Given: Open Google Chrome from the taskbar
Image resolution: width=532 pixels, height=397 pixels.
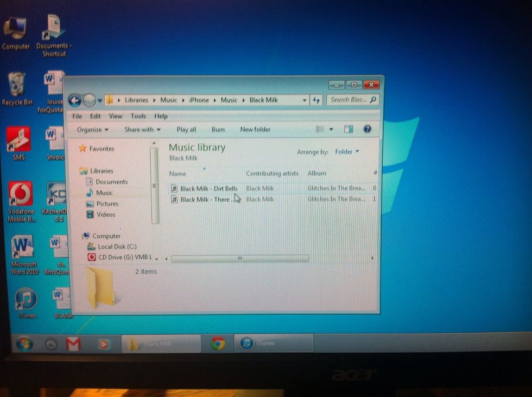Looking at the screenshot, I should pos(218,343).
